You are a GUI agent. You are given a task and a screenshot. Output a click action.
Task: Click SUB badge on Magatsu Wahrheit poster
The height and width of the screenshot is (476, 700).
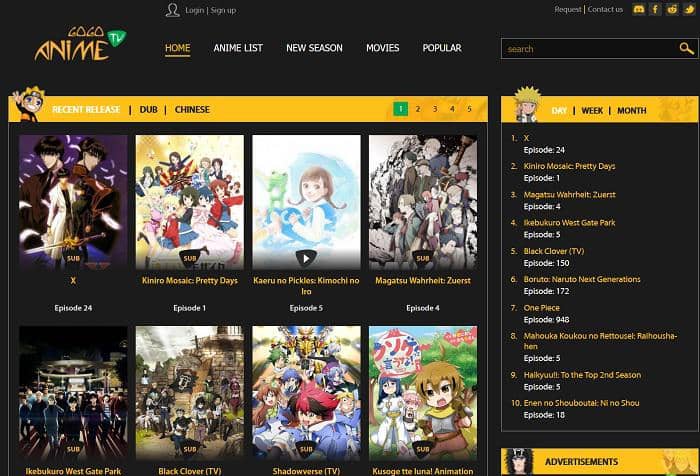[x=423, y=258]
